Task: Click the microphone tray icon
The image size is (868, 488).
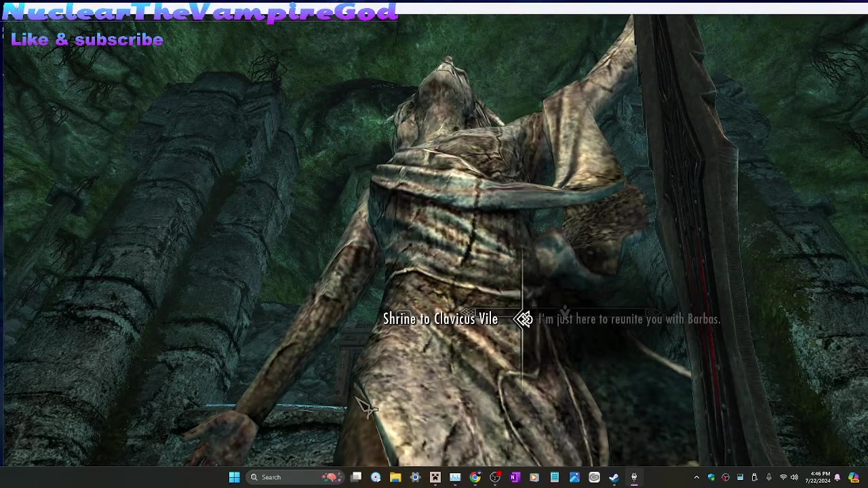Action: [769, 477]
